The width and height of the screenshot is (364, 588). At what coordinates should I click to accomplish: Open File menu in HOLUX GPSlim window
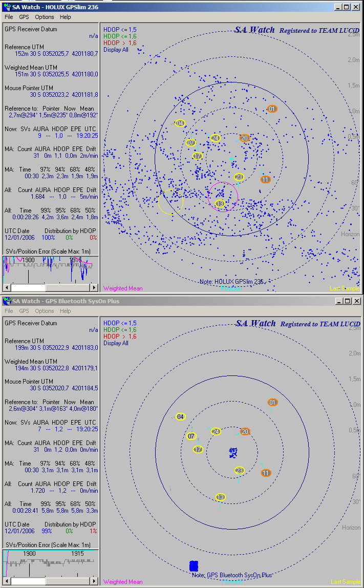coord(9,17)
